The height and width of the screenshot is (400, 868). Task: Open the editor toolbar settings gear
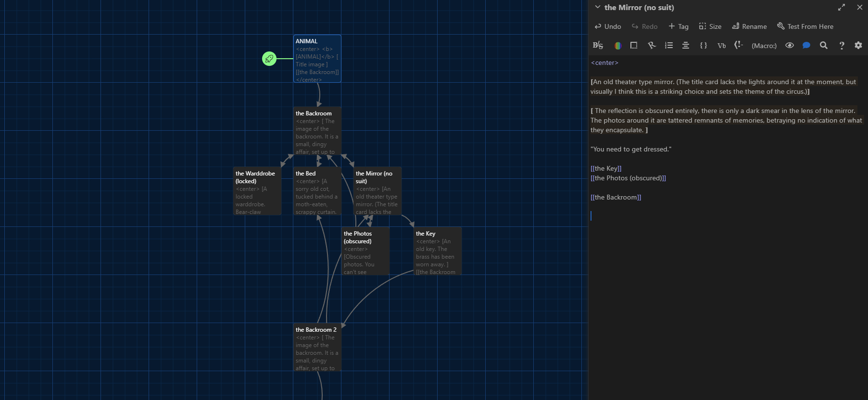pyautogui.click(x=858, y=45)
